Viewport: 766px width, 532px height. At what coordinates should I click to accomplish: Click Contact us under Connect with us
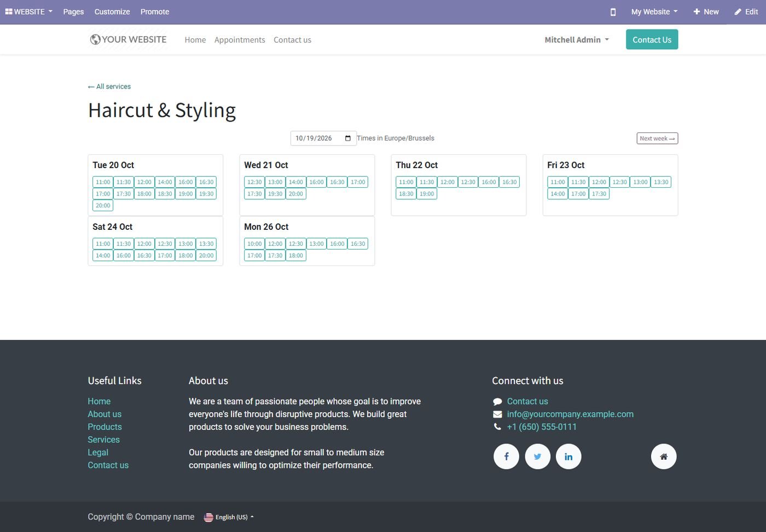527,401
